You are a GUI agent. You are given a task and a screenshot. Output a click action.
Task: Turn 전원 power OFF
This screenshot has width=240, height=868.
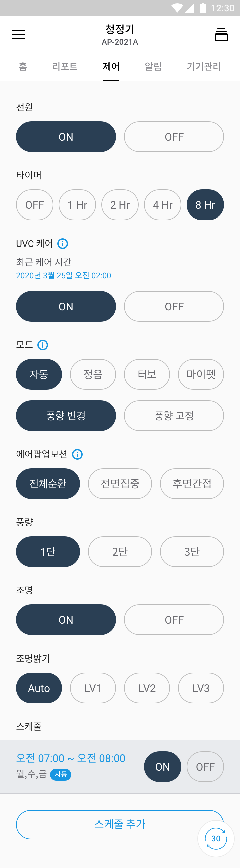(x=174, y=137)
